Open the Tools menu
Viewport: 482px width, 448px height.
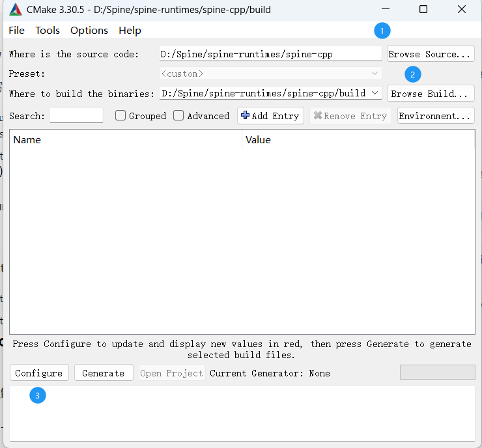click(48, 31)
